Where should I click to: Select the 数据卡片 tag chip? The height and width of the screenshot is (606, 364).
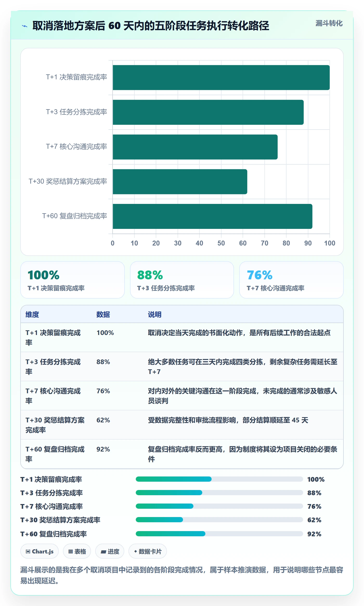coord(148,551)
